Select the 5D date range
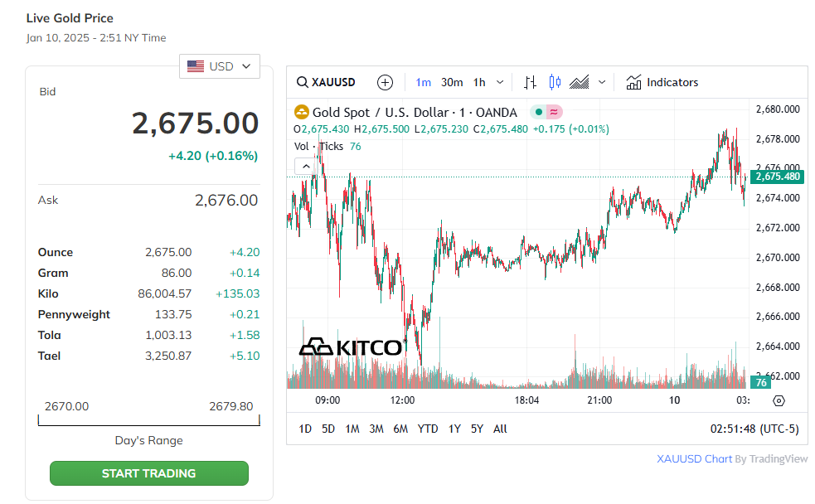This screenshot has width=815, height=504. 328,429
